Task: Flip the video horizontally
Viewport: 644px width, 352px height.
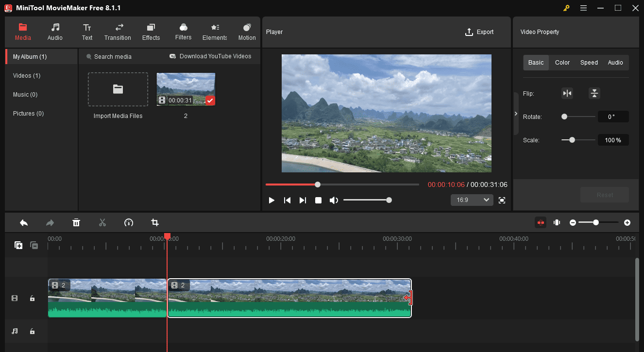Action: (x=567, y=93)
